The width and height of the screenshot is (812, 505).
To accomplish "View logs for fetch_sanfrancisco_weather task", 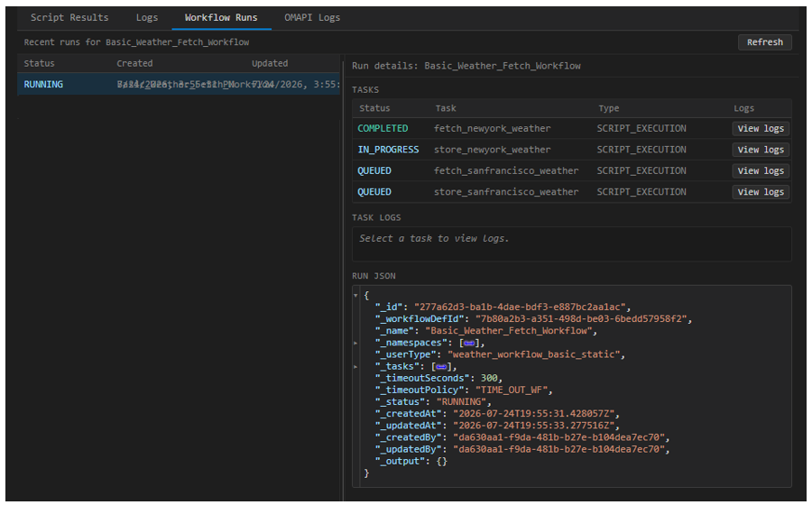I will click(761, 170).
